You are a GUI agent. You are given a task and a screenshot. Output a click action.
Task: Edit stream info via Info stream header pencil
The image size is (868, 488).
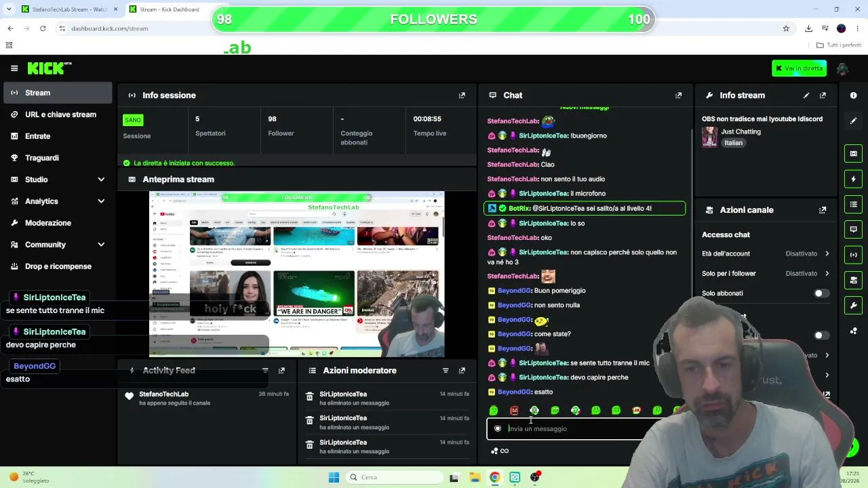coord(806,96)
